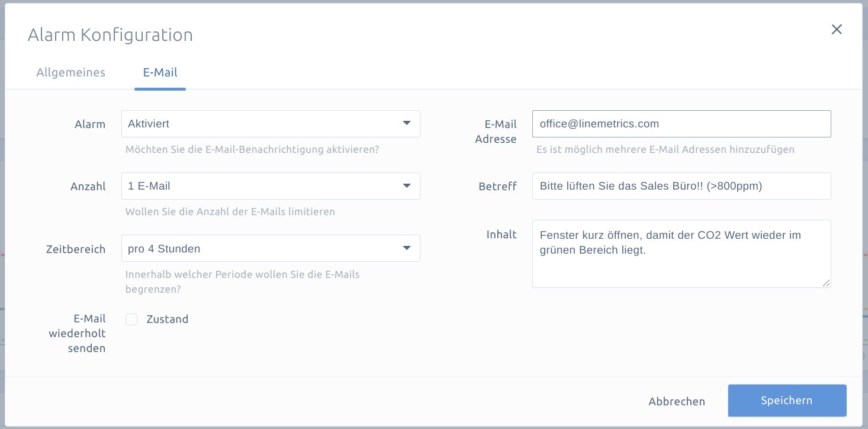Viewport: 868px width, 429px height.
Task: Click hint 'Wollen Sie die Anzahl der E-Mails limitieren'
Action: pyautogui.click(x=230, y=212)
